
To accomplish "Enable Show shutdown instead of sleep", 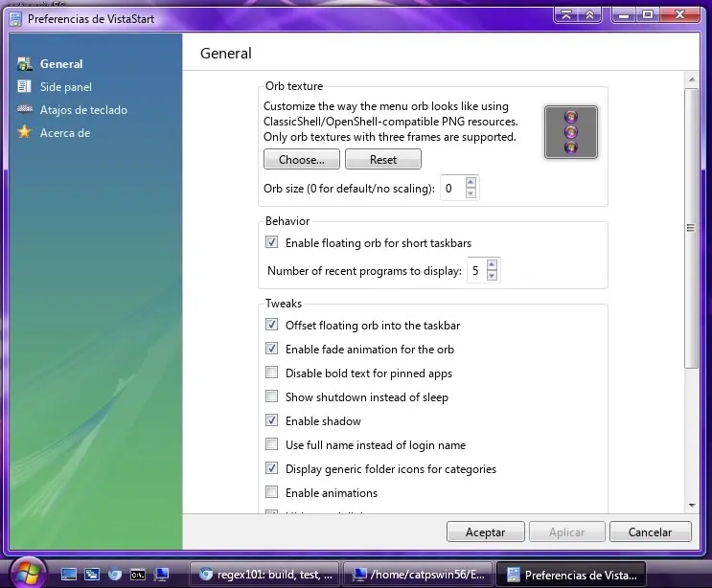I will point(271,396).
